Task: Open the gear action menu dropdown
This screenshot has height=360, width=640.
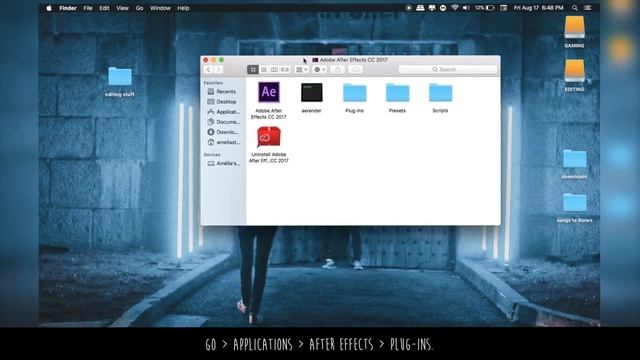Action: (320, 70)
